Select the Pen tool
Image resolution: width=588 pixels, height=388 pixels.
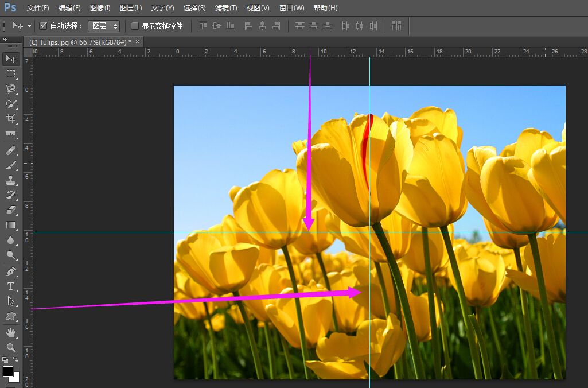[x=11, y=271]
